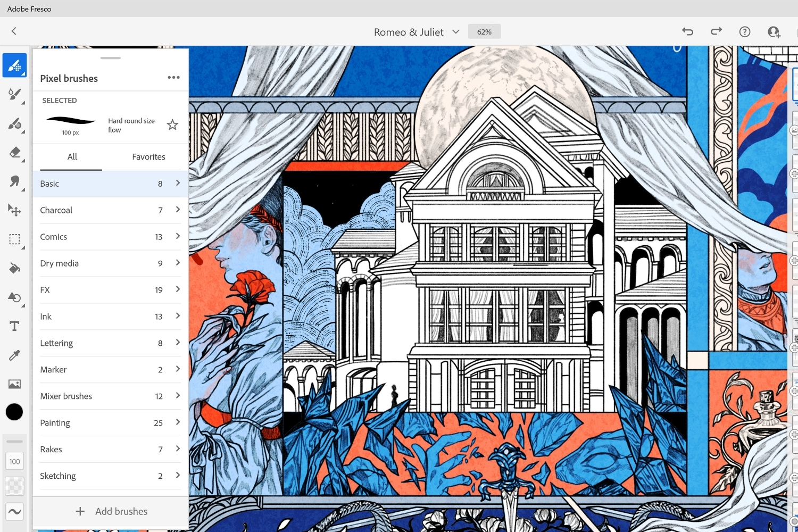Switch to the Favorites tab

tap(148, 157)
